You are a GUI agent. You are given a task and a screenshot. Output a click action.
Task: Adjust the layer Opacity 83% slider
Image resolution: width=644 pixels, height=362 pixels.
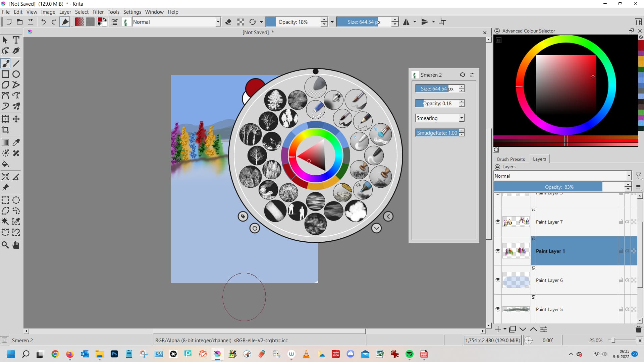(559, 187)
